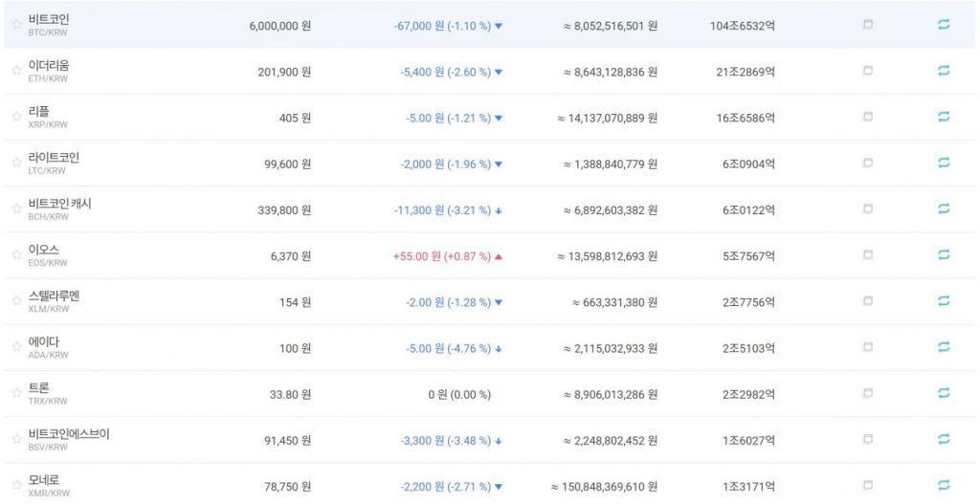Click market cap 1조3171억

click(x=748, y=487)
